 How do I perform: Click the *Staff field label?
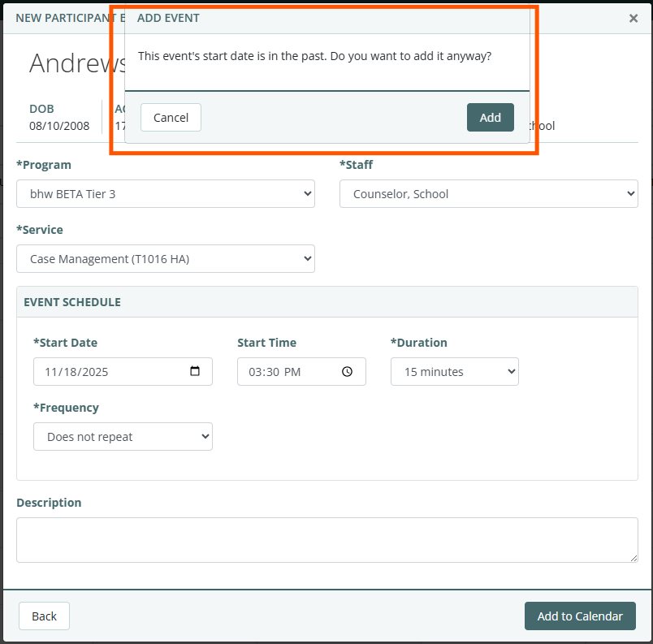point(356,165)
